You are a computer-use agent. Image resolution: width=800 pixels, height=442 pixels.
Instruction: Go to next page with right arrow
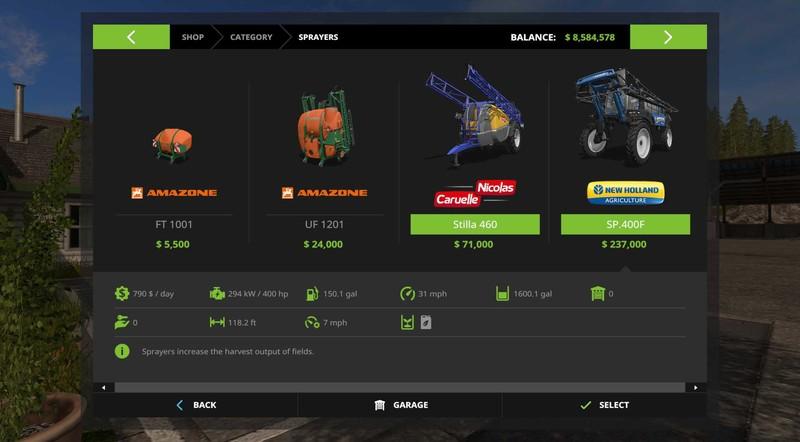[668, 37]
